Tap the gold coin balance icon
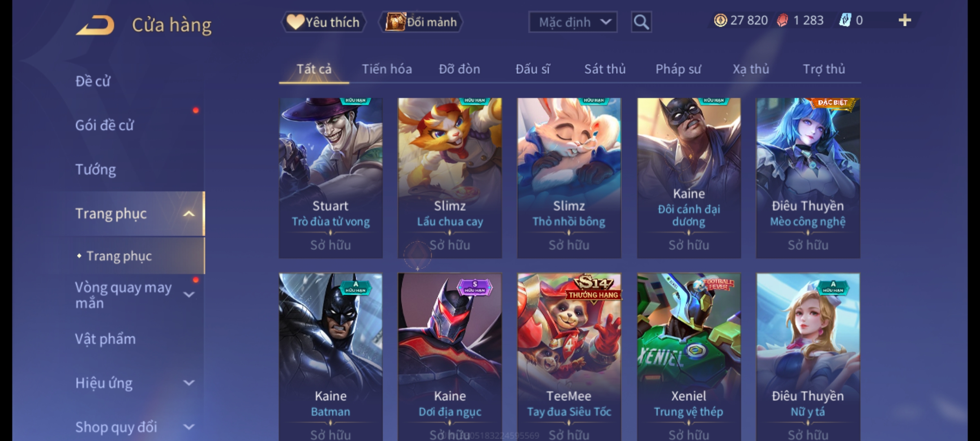This screenshot has width=980, height=441. coord(720,20)
